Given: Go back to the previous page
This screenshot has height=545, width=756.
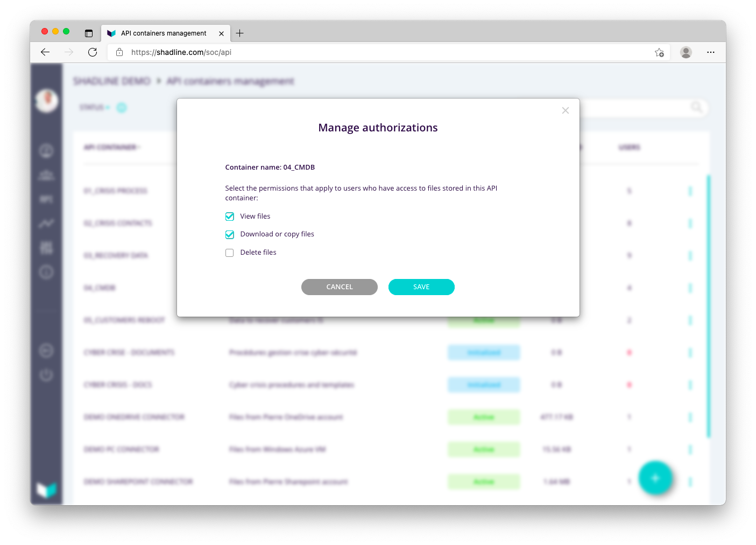Looking at the screenshot, I should pyautogui.click(x=45, y=52).
